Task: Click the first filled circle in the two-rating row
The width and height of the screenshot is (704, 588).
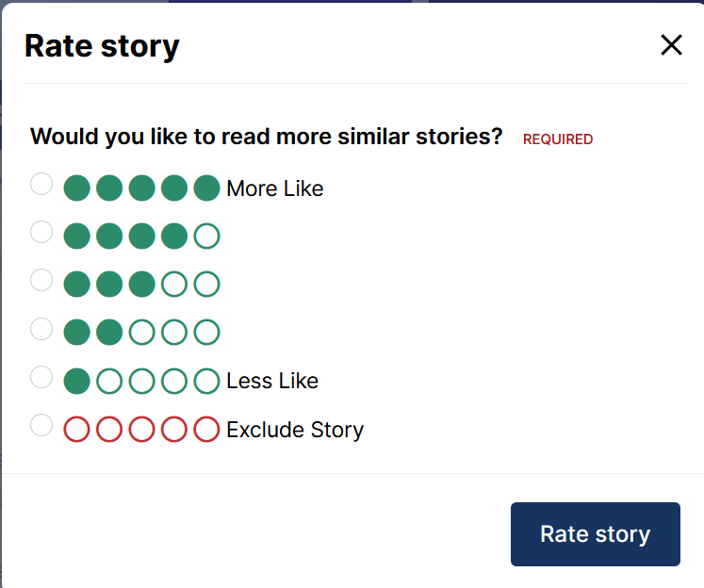Action: (76, 333)
